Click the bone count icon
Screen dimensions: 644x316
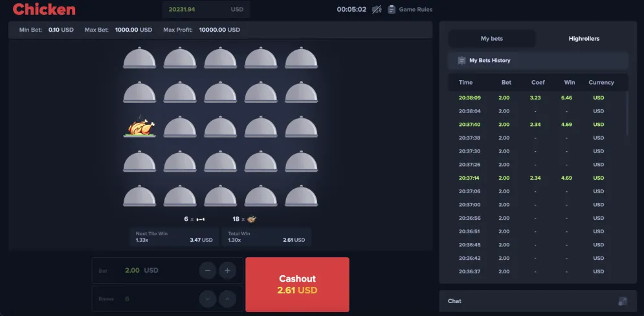[x=201, y=219]
